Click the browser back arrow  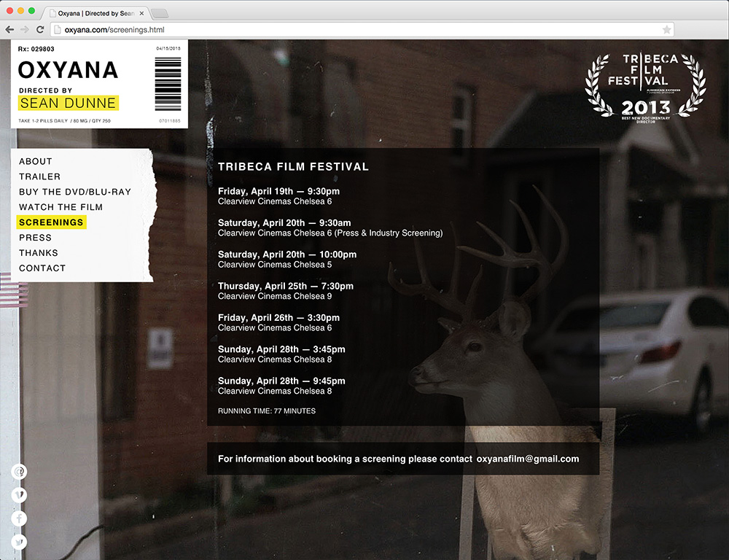[x=9, y=30]
